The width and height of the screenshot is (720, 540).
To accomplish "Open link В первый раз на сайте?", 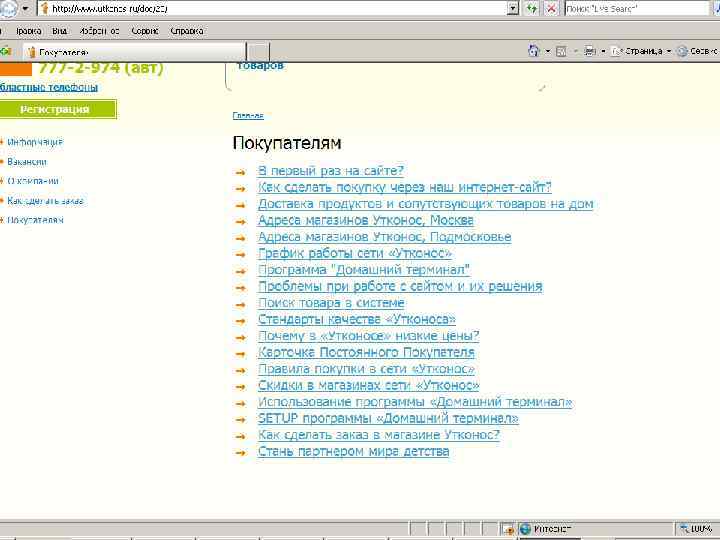I will (331, 171).
